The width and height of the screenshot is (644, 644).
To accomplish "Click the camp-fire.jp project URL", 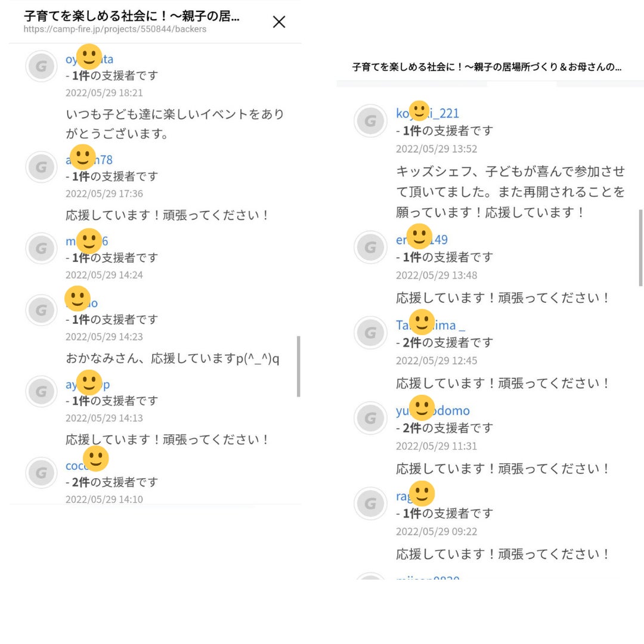I will pos(115,29).
